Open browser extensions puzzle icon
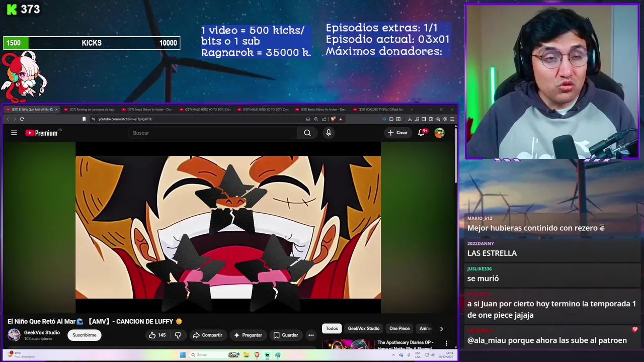This screenshot has height=362, width=644. click(391, 119)
